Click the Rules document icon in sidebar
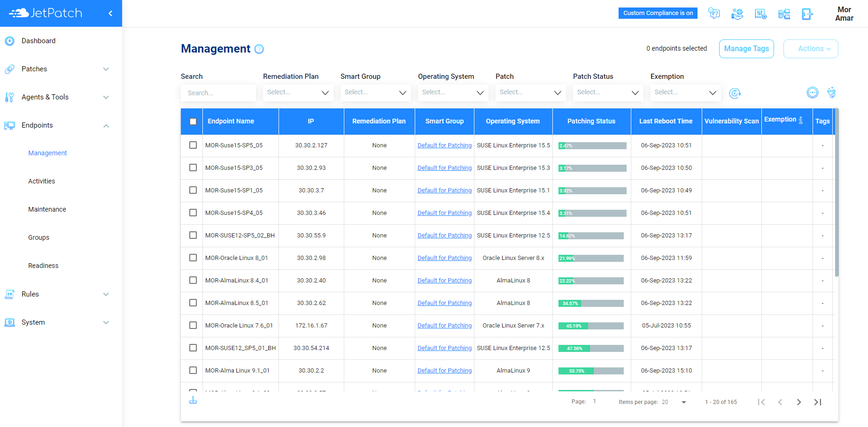Screen dimensions: 868x427 coord(9,294)
